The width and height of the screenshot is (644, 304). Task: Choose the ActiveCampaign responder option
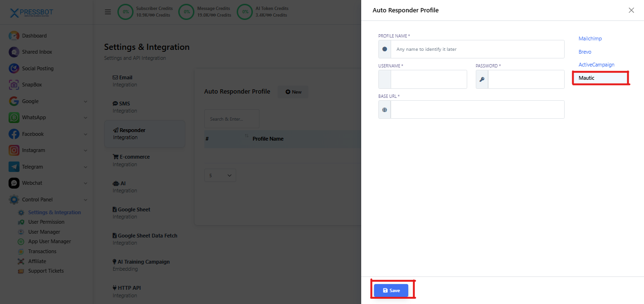(x=596, y=65)
